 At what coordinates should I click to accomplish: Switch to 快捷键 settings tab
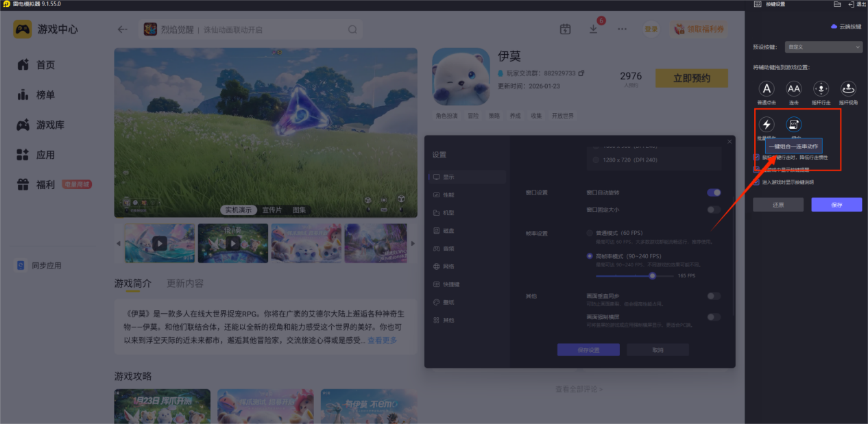[466, 284]
